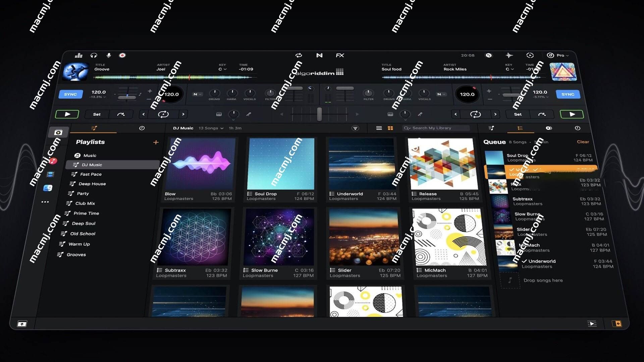Open left deck key dropdown
The height and width of the screenshot is (362, 644).
223,69
